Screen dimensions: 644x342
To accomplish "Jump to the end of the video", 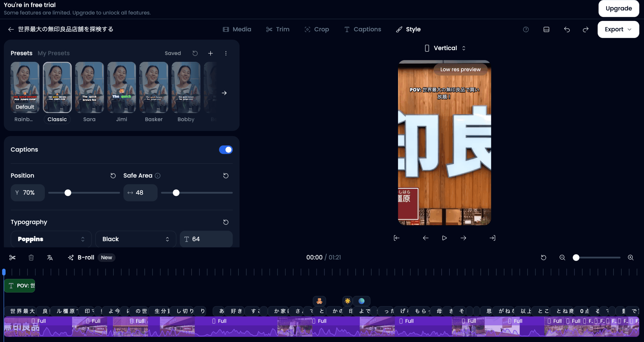I will pyautogui.click(x=492, y=238).
